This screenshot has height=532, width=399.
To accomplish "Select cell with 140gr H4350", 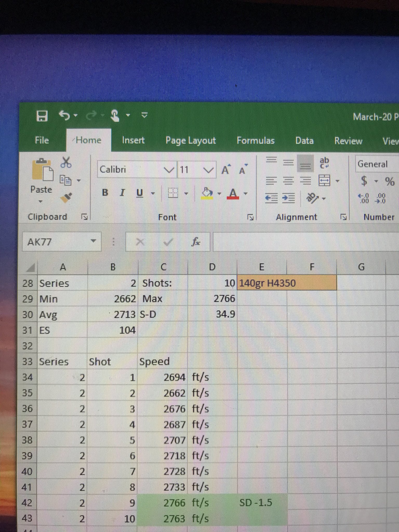I will tap(287, 283).
